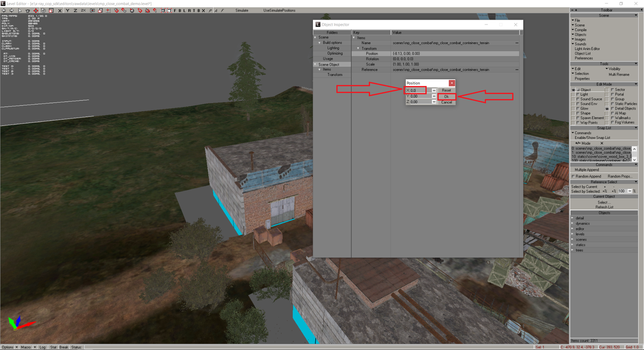644x350 pixels.
Task: Enable Sector edit mode checkbox
Action: click(x=612, y=90)
